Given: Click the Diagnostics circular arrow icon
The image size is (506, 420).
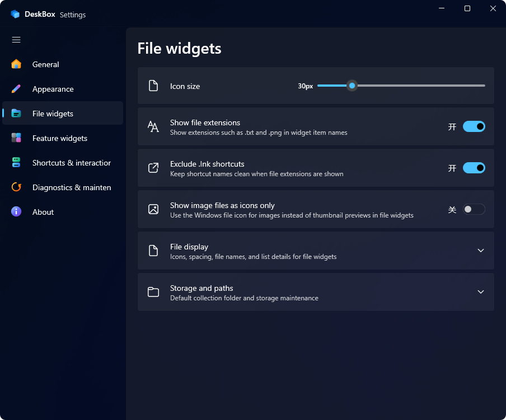Looking at the screenshot, I should click(16, 187).
